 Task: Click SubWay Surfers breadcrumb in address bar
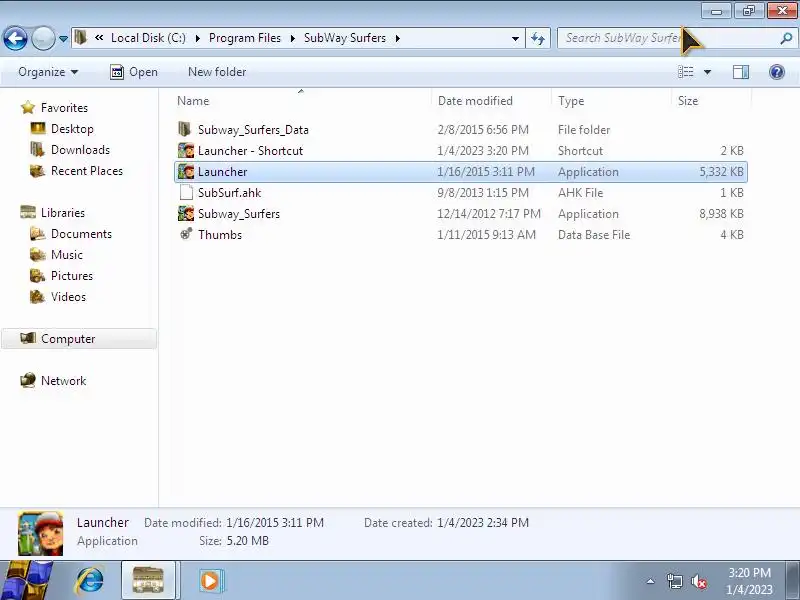click(x=345, y=38)
